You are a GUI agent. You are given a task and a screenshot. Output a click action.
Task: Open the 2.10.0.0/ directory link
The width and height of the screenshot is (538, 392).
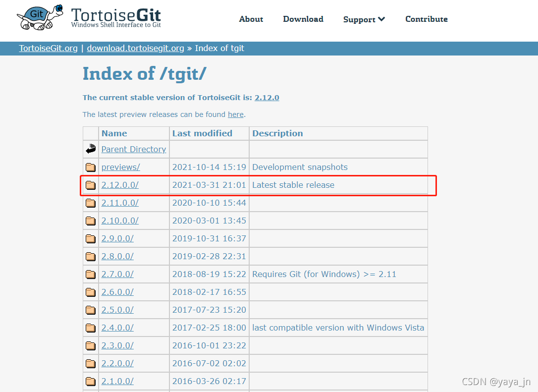coord(120,221)
